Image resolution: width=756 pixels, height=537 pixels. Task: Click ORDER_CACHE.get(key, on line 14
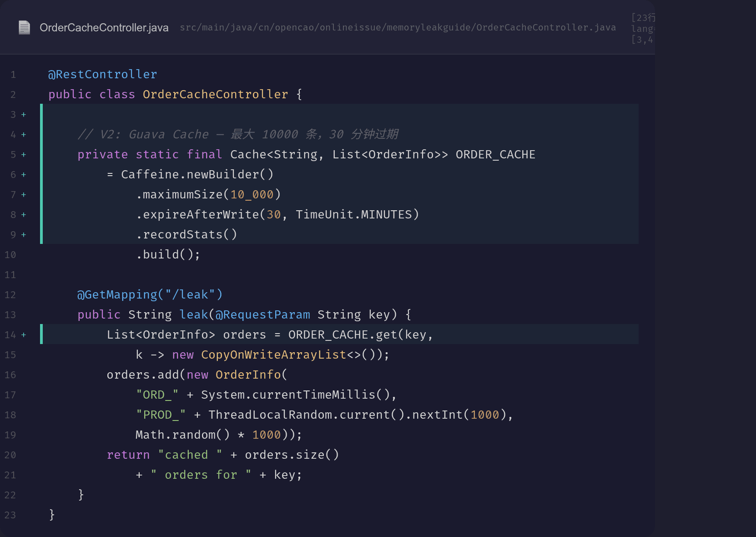pyautogui.click(x=361, y=334)
